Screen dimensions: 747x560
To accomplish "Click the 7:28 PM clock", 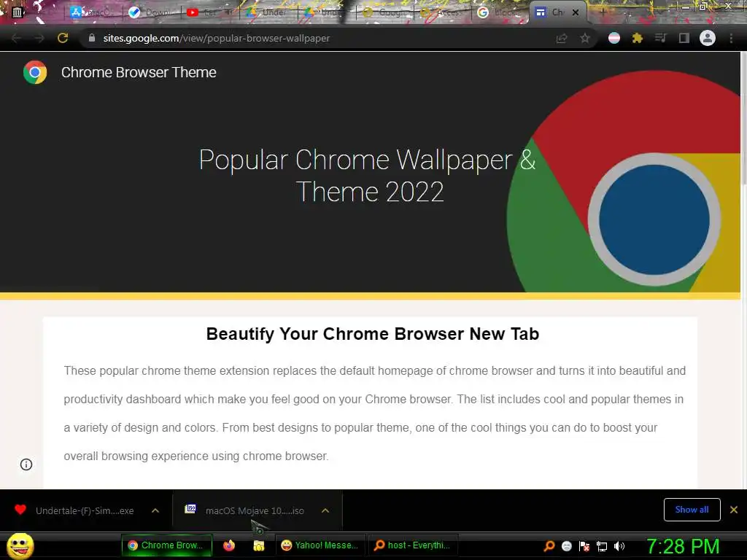I will click(683, 546).
